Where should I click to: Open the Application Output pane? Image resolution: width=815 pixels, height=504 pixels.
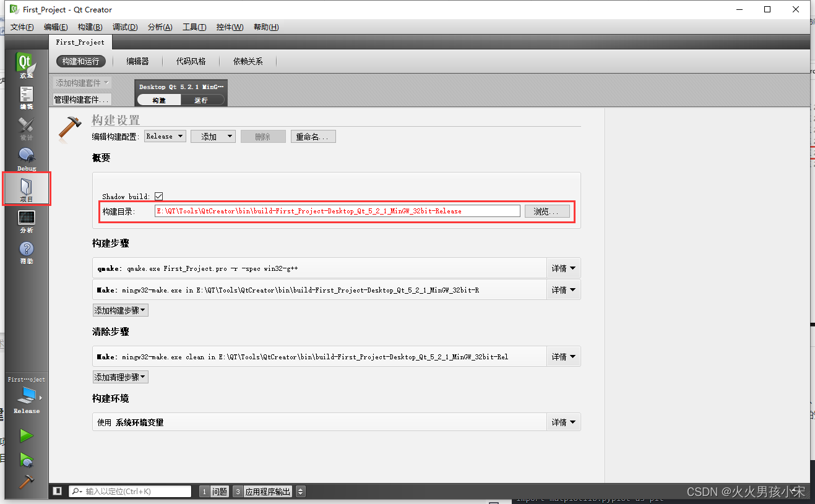[262, 491]
